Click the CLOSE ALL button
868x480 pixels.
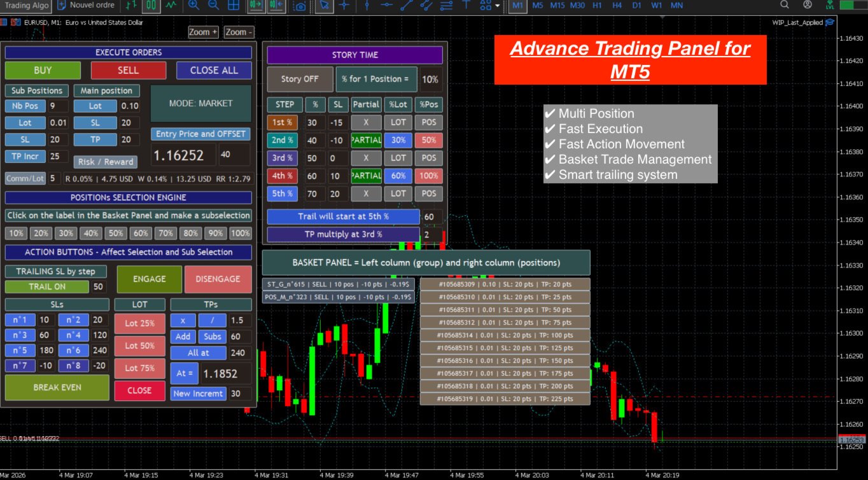(214, 70)
